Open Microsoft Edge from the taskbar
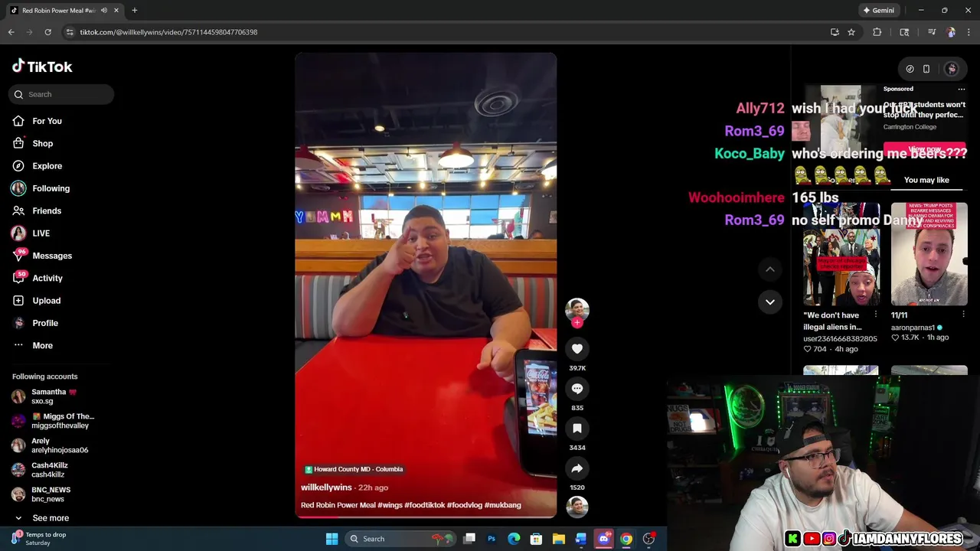This screenshot has width=980, height=551. 514,539
